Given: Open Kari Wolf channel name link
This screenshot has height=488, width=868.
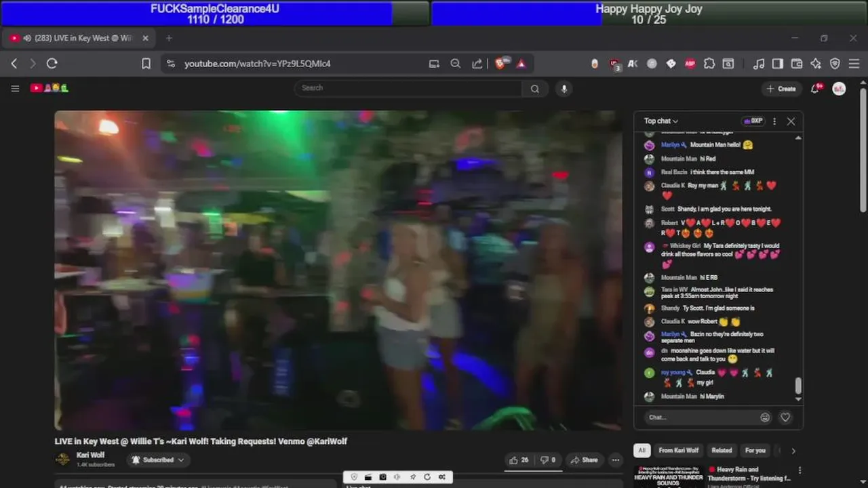Looking at the screenshot, I should (90, 455).
